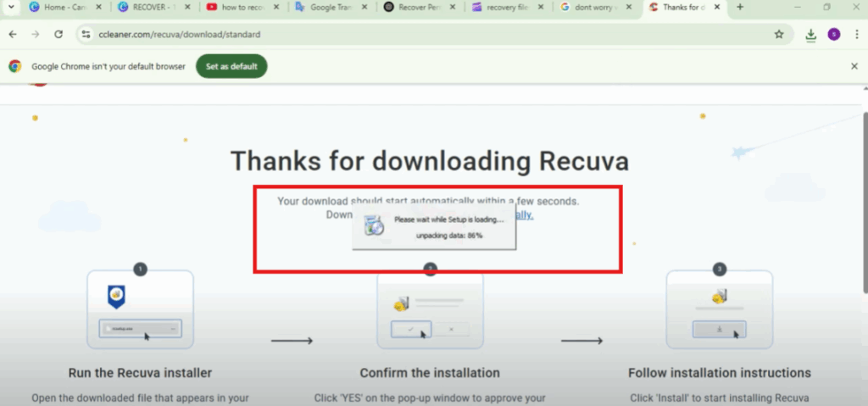This screenshot has width=868, height=406.
Task: Open Chrome's three-dot menu
Action: point(855,35)
